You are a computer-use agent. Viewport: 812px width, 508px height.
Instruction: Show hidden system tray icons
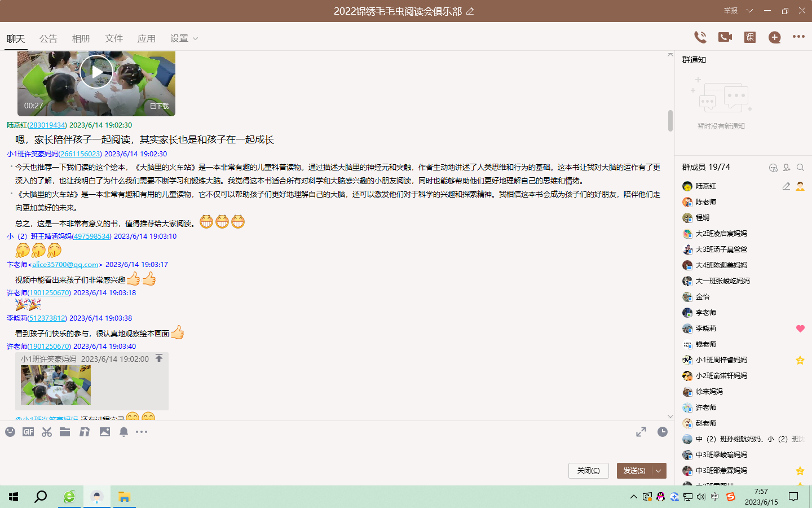point(633,497)
